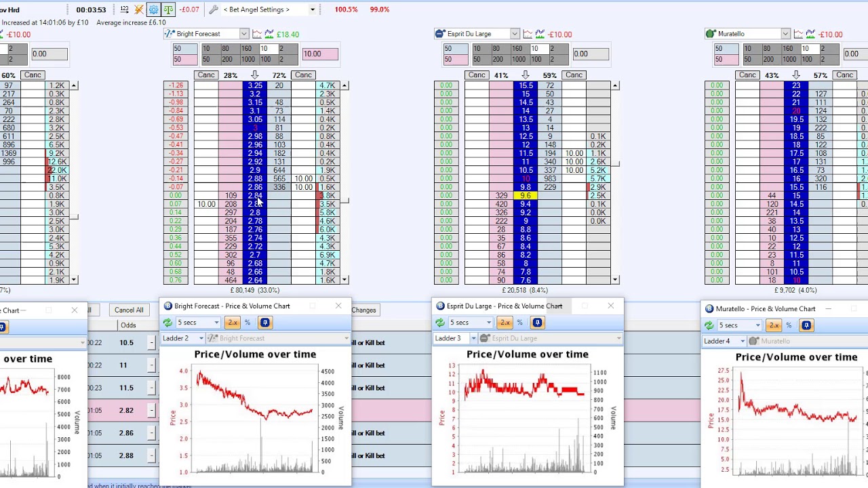868x488 pixels.
Task: Click the minus button beside odds 11.5
Action: 151,388
